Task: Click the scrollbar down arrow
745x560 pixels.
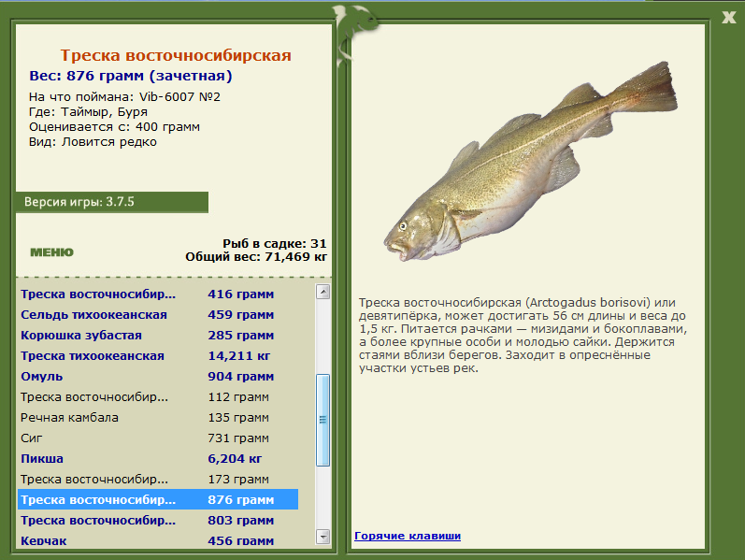Action: pyautogui.click(x=323, y=537)
